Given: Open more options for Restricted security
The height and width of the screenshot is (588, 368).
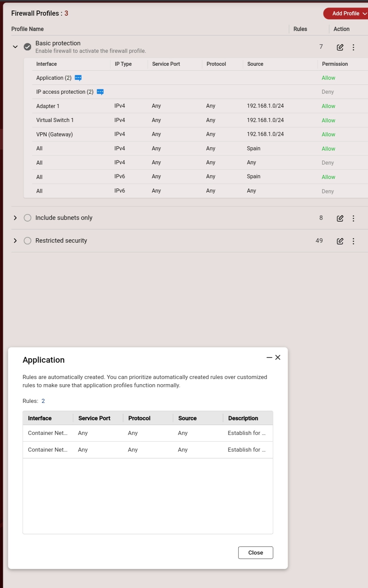Looking at the screenshot, I should (353, 241).
